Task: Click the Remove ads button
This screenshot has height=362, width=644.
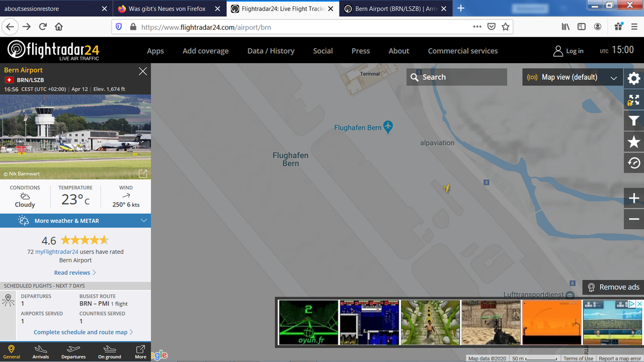Action: tap(614, 287)
